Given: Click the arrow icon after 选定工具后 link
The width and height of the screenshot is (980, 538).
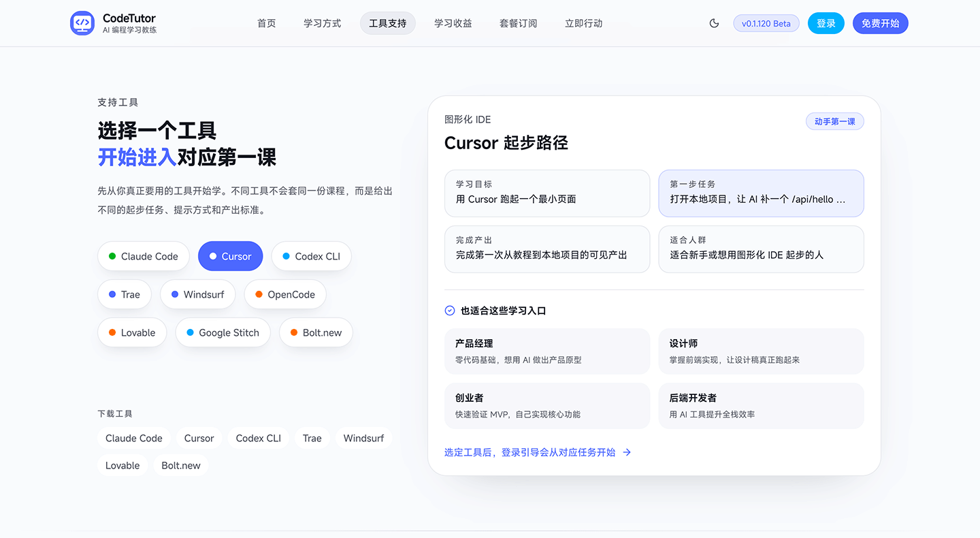Looking at the screenshot, I should point(627,452).
